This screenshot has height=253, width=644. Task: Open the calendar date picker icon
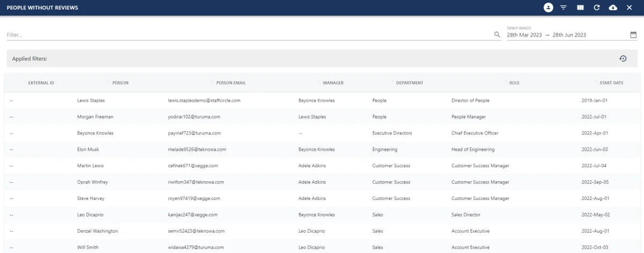(x=633, y=34)
